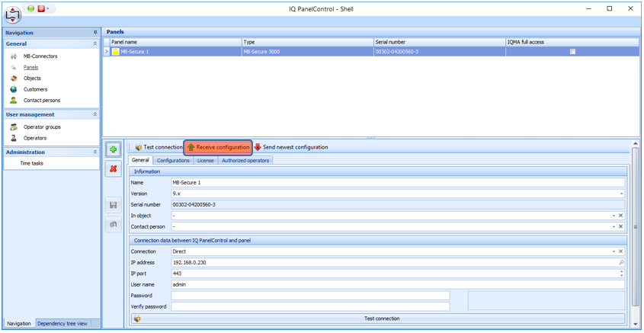The width and height of the screenshot is (644, 333).
Task: Switch to the Configurations tab
Action: point(173,161)
